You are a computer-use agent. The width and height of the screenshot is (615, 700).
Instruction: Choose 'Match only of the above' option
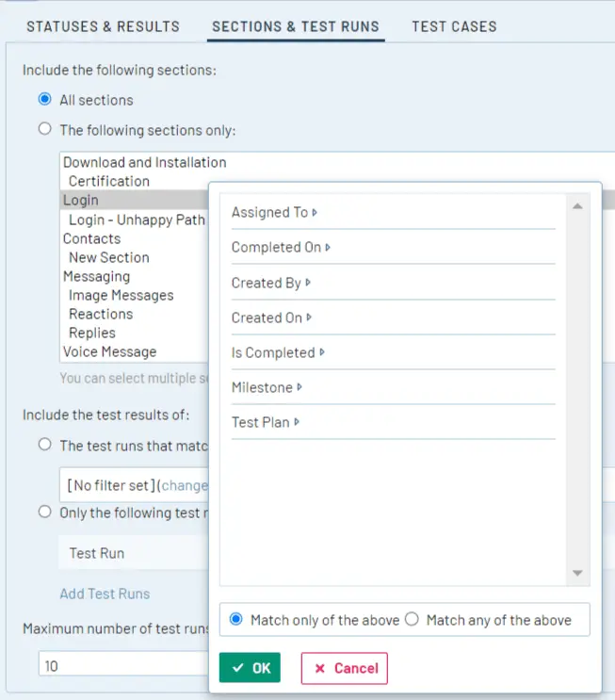(x=236, y=619)
